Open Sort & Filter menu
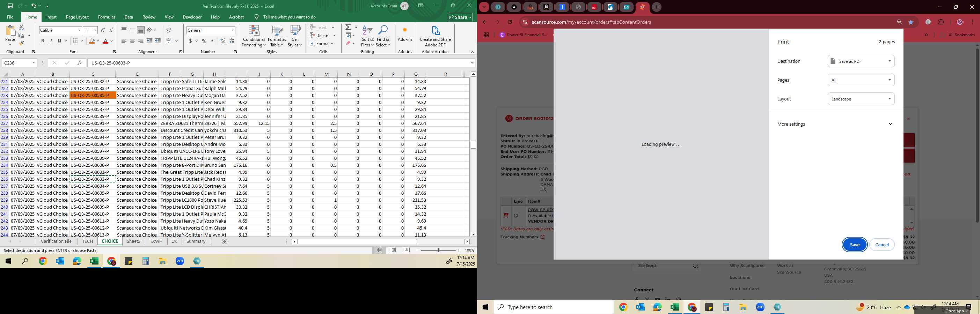The image size is (980, 314). coord(367,37)
